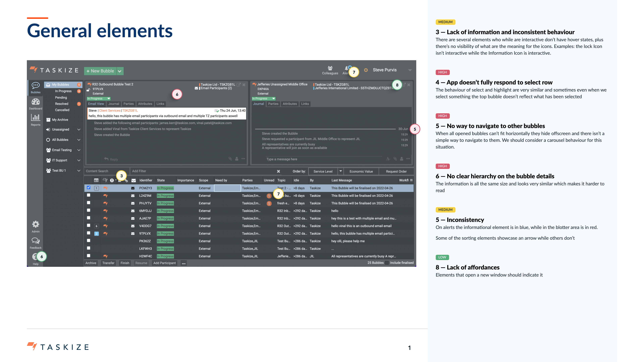Switch to the Attributes tab in the Jefferies bubble
The height and width of the screenshot is (362, 644).
click(289, 104)
